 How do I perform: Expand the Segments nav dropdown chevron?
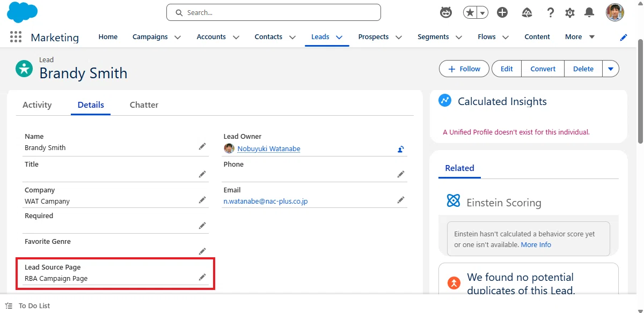459,37
